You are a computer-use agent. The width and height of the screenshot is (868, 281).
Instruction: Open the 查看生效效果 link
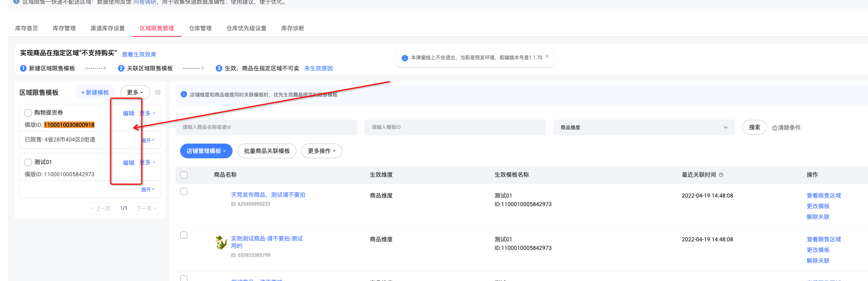pos(139,54)
